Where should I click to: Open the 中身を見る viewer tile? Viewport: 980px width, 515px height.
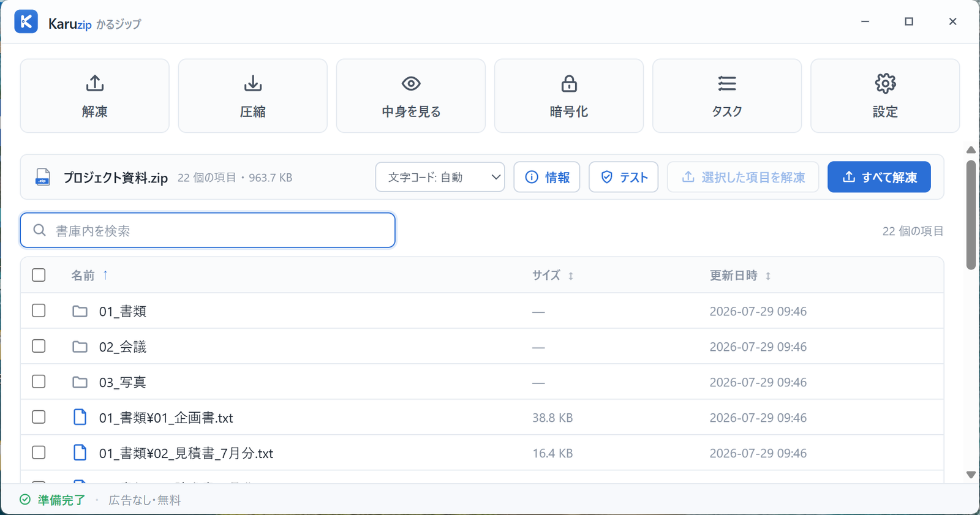pos(411,96)
